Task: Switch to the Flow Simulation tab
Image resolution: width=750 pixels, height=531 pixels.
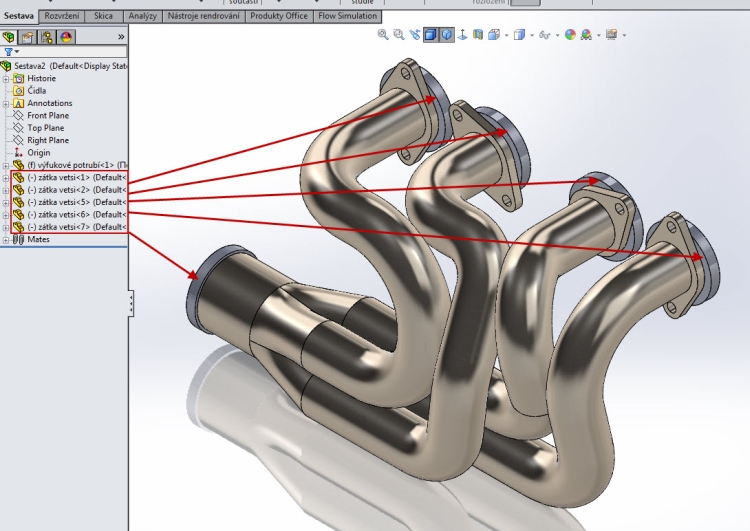Action: coord(348,16)
